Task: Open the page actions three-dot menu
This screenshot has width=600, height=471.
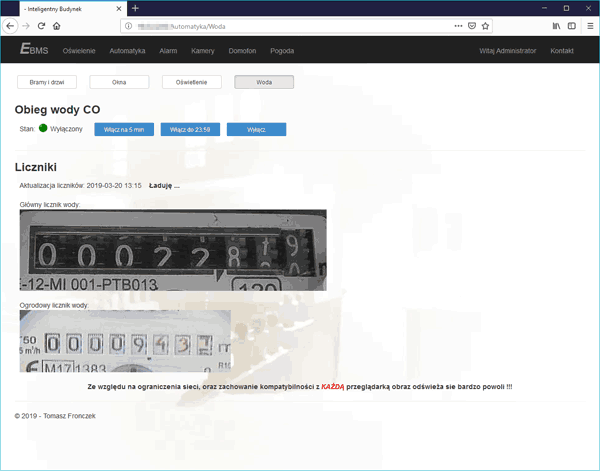Action: click(x=457, y=25)
